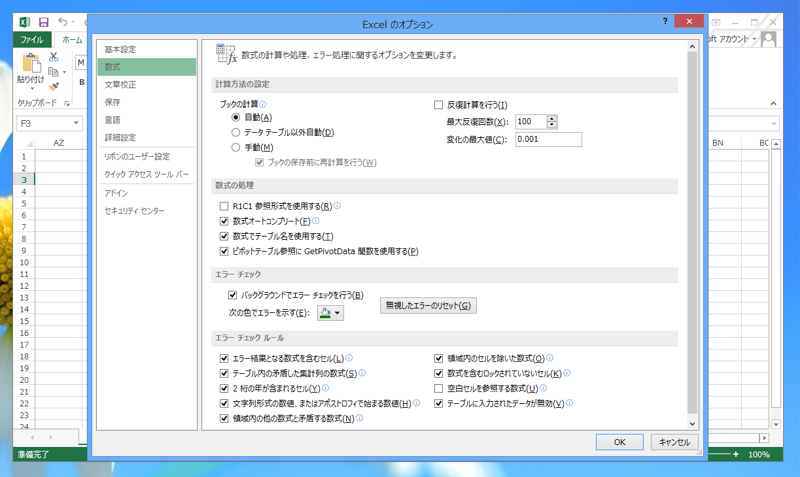This screenshot has height=477, width=800.
Task: Toggle R1C1 参照形式を使用する checkbox
Action: point(224,206)
